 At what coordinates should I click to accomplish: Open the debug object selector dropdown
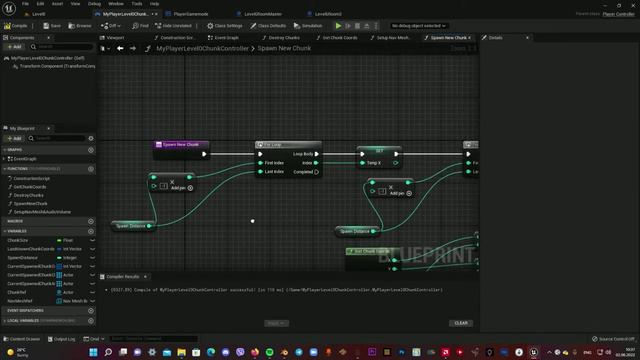(418, 26)
